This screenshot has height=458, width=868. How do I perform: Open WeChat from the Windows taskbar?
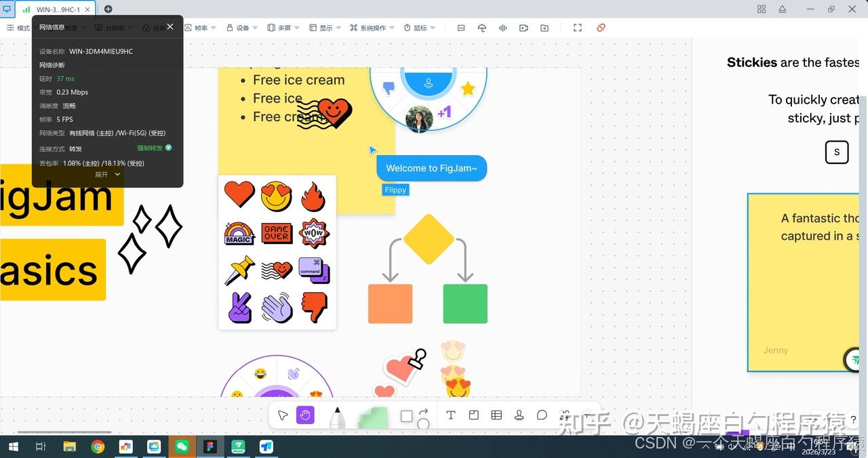[x=182, y=446]
